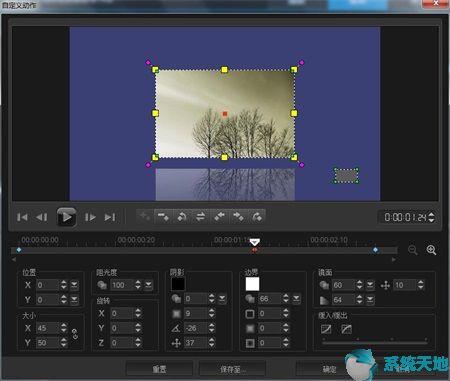Open the opacity slider dropdown
This screenshot has width=450, height=381.
[148, 285]
